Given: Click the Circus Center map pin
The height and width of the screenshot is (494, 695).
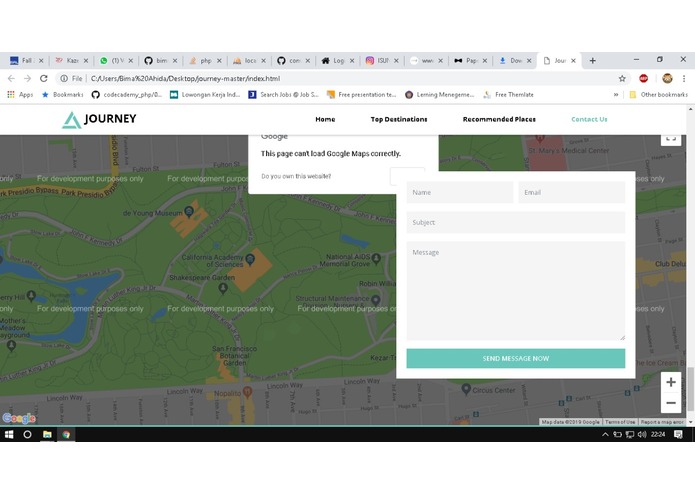Looking at the screenshot, I should pyautogui.click(x=466, y=389).
